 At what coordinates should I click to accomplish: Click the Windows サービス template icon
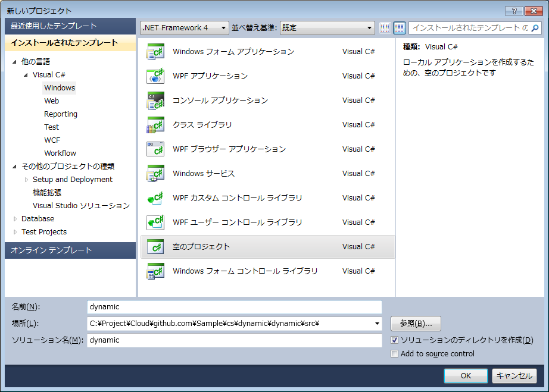pyautogui.click(x=155, y=174)
